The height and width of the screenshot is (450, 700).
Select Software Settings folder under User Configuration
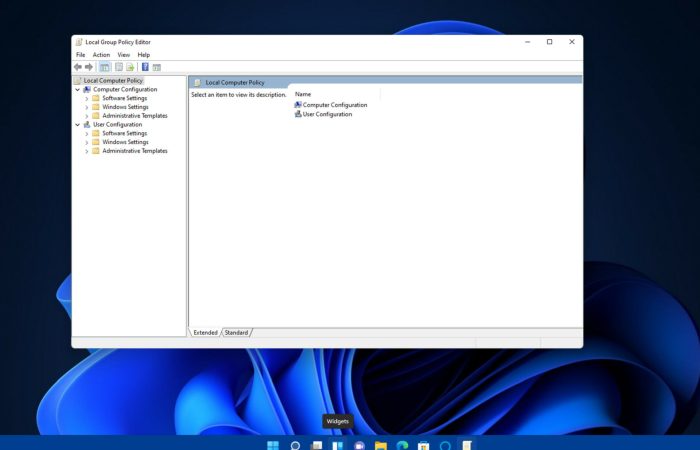125,133
